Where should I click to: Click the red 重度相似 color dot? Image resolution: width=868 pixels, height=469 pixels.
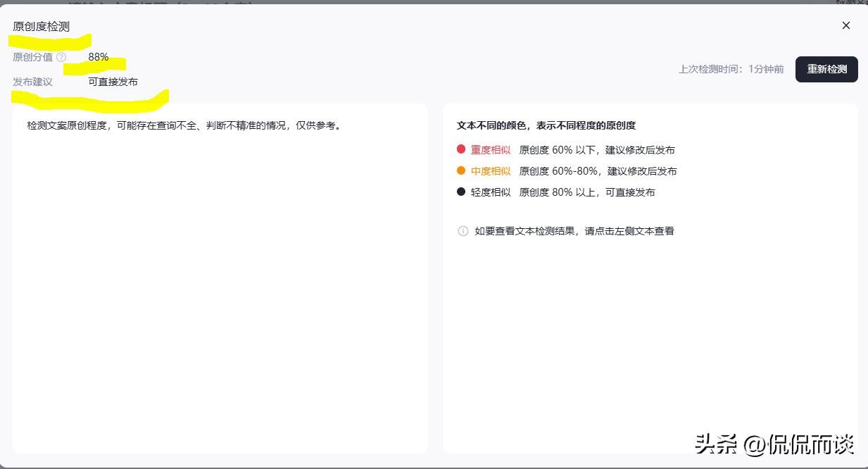click(461, 149)
